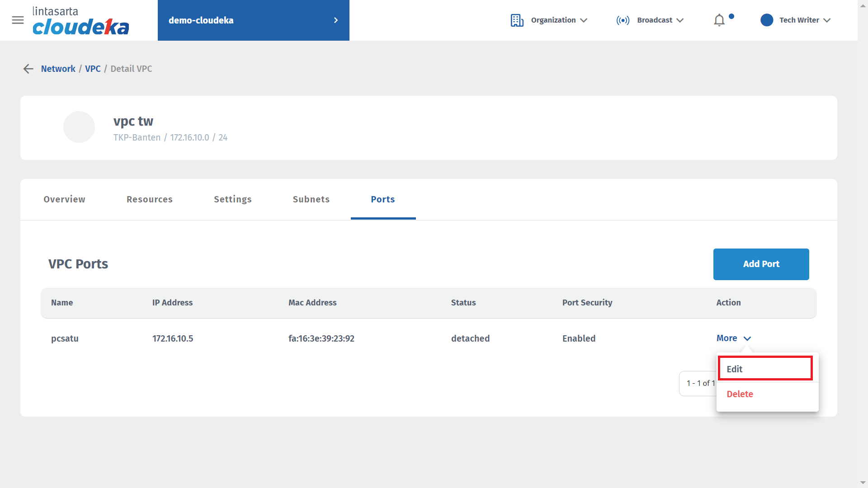Viewport: 868px width, 488px height.
Task: Click the vpc tw avatar placeholder
Action: [79, 127]
